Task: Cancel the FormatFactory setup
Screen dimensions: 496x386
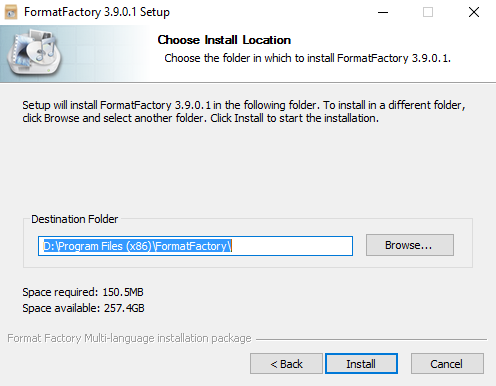Action: pos(447,364)
